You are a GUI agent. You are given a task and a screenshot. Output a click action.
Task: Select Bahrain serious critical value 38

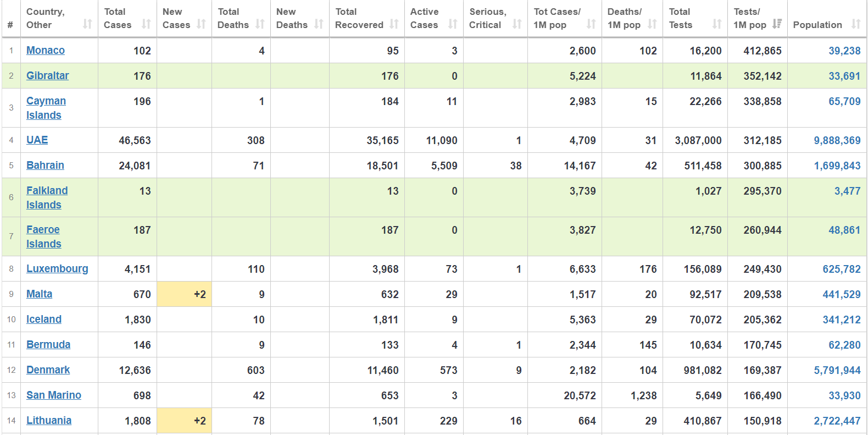pyautogui.click(x=516, y=166)
